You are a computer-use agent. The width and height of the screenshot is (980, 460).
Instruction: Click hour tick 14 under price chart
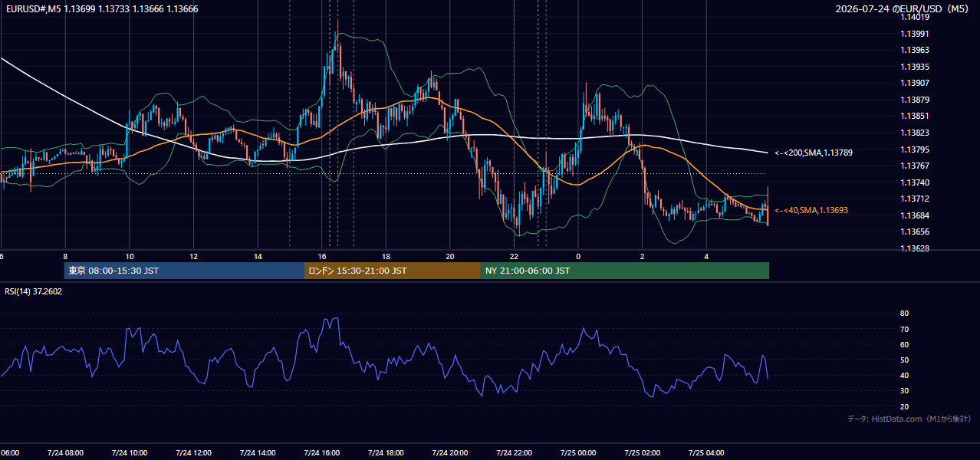(258, 256)
